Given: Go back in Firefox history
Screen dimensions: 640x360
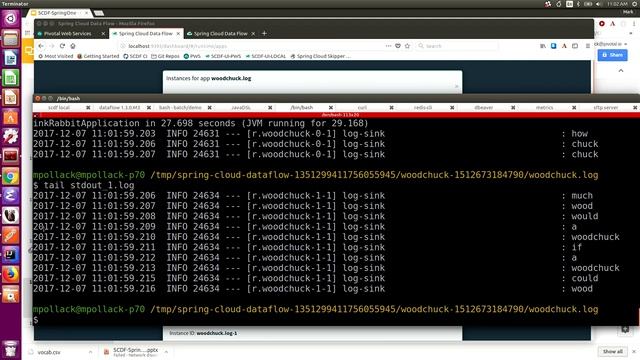Looking at the screenshot, I should tap(41, 46).
